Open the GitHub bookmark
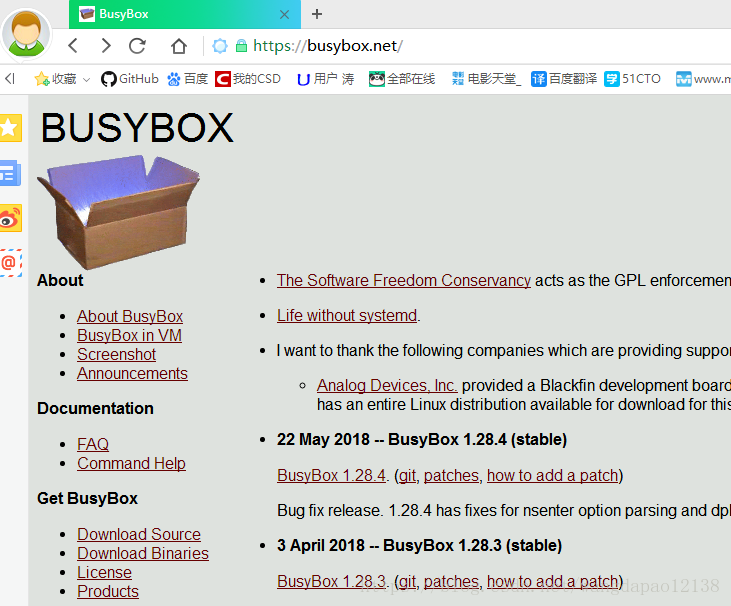 pos(130,79)
